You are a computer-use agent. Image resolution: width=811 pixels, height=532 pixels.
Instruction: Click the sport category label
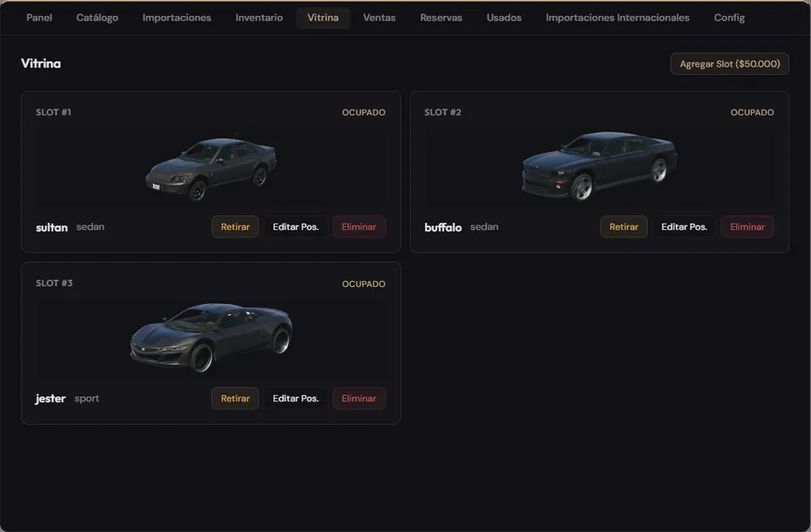(87, 399)
